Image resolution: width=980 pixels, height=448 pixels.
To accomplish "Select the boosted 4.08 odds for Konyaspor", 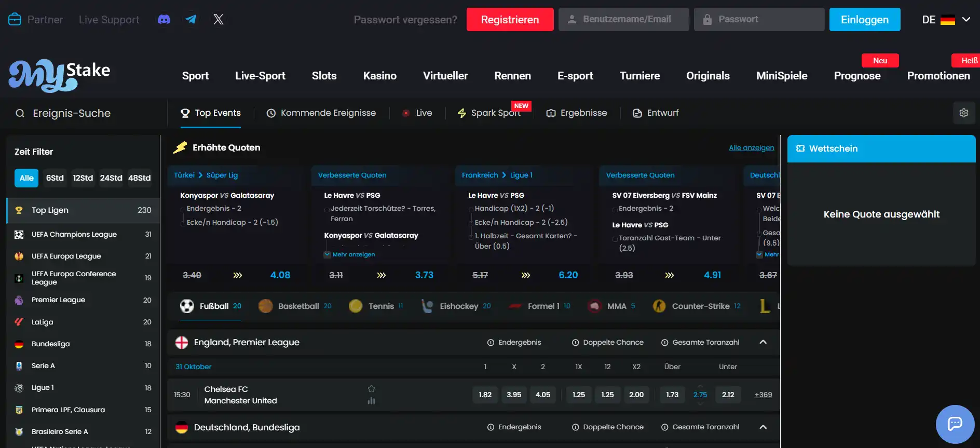I will (x=280, y=275).
